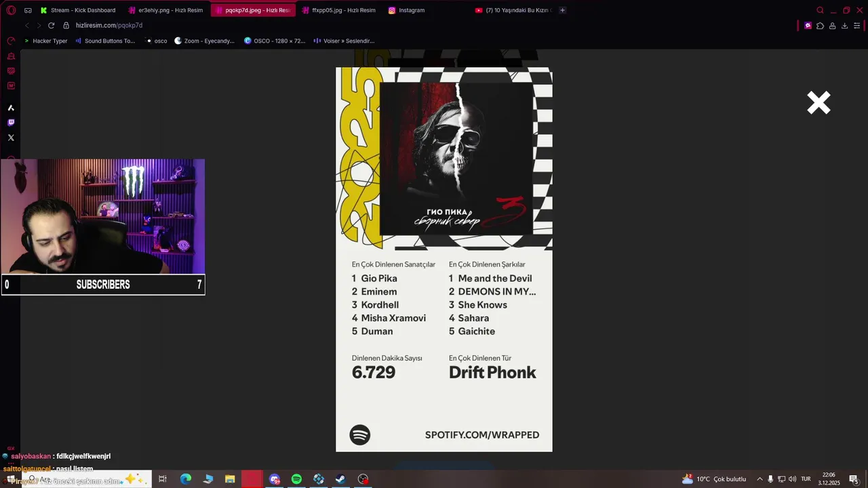Open the Hacker Typer bookmark
This screenshot has height=488, width=868.
pos(45,41)
